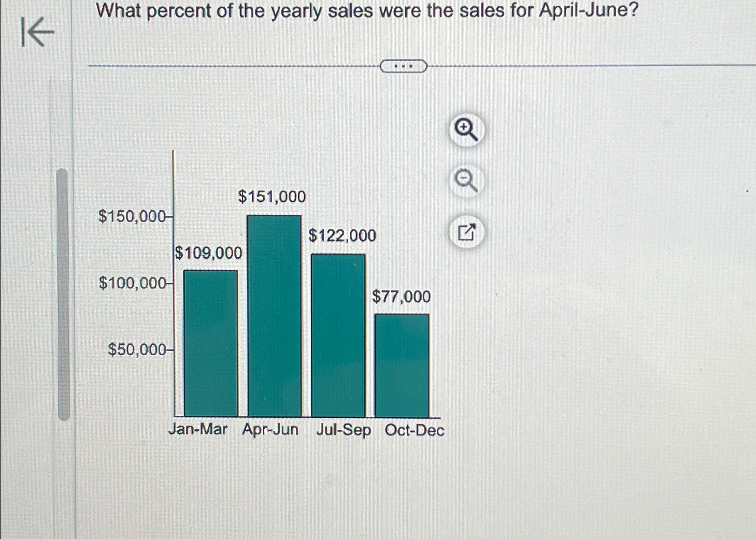Click the three-dot drag handle on the divider
756x539 pixels.
point(404,66)
